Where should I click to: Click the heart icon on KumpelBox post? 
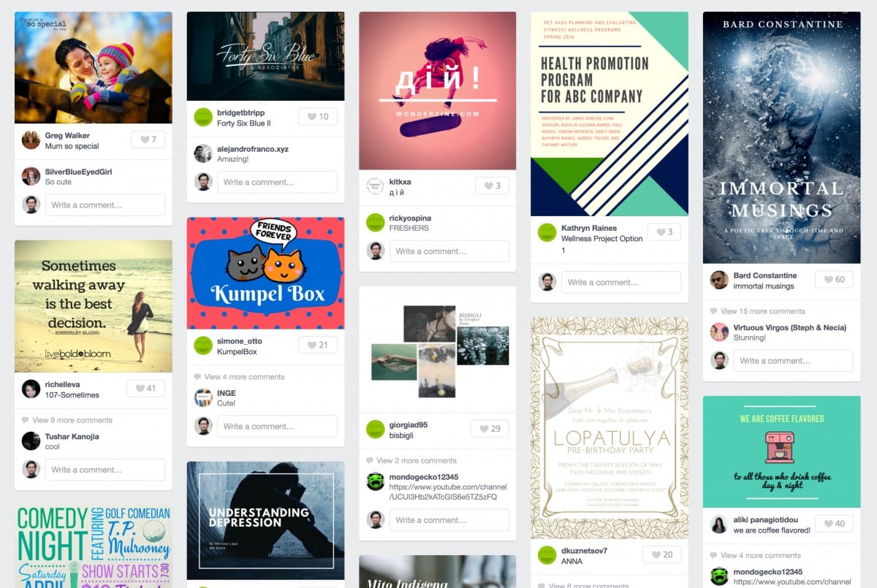(312, 345)
